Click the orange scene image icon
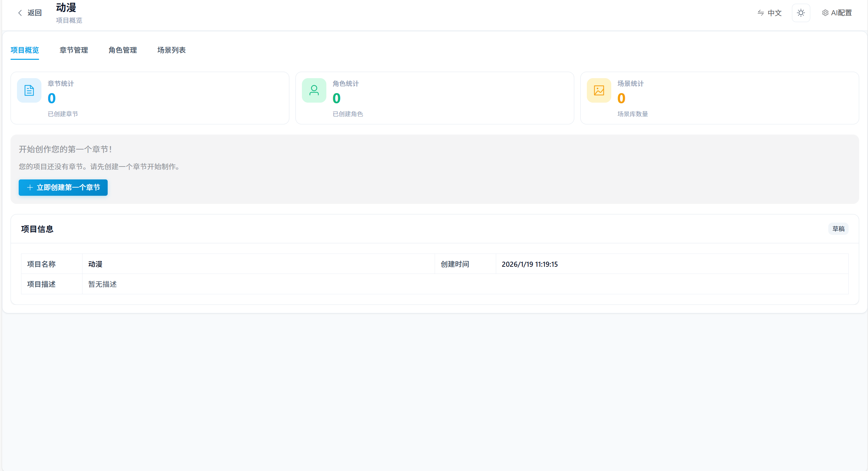This screenshot has width=868, height=471. (599, 90)
